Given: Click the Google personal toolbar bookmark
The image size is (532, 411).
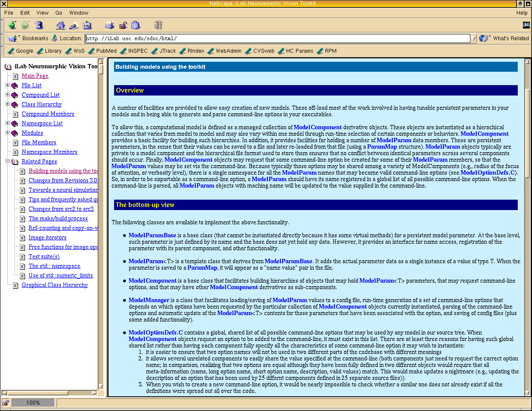Looking at the screenshot, I should point(20,51).
